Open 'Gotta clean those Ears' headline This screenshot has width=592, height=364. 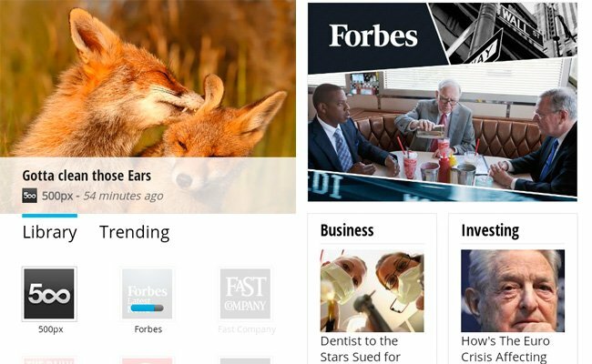[87, 176]
